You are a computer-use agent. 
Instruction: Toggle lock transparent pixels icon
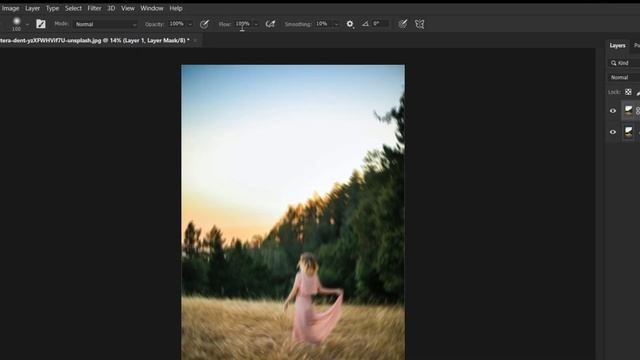pos(628,92)
